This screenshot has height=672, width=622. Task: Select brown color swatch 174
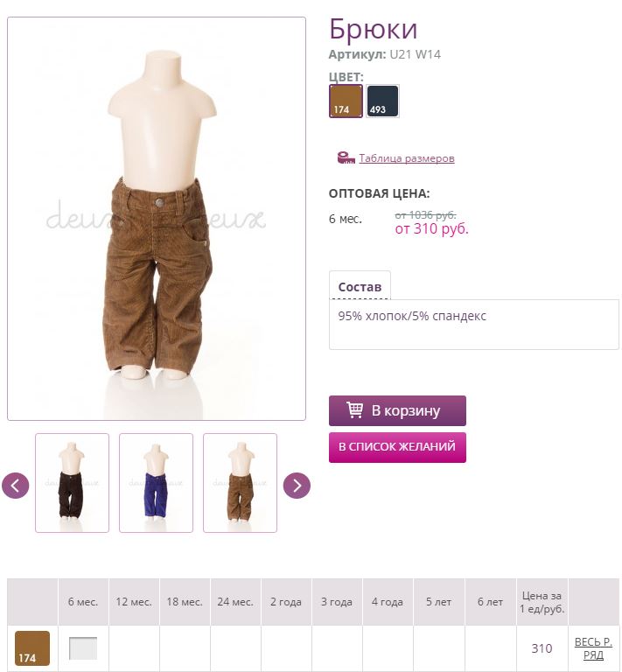346,101
